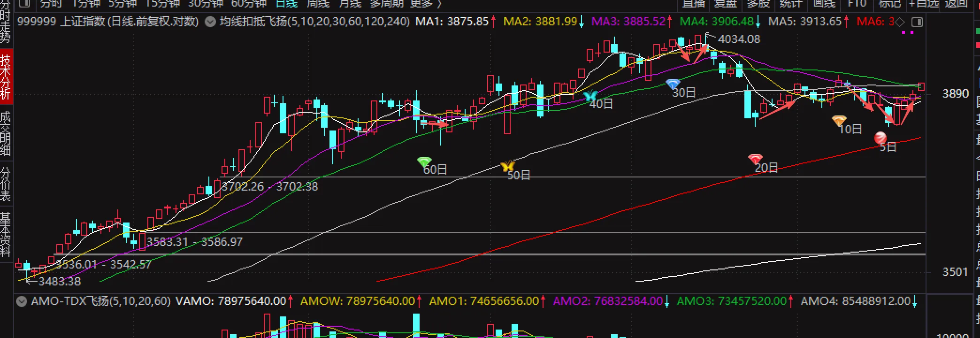Open the 多股 multi-stock view
980x338 pixels.
tap(758, 4)
